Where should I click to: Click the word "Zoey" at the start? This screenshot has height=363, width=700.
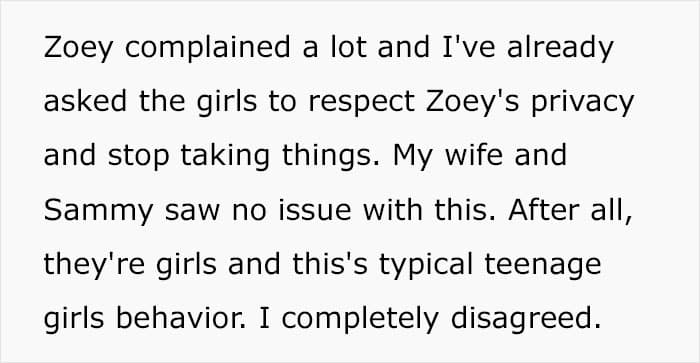click(x=78, y=48)
